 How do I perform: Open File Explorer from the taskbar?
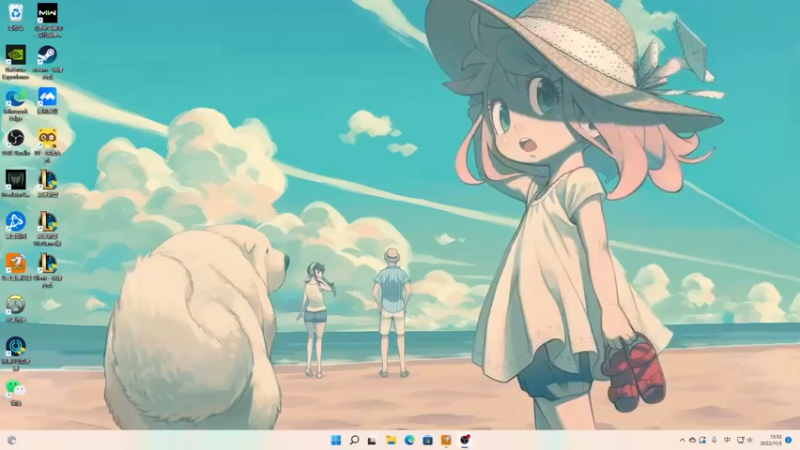391,440
